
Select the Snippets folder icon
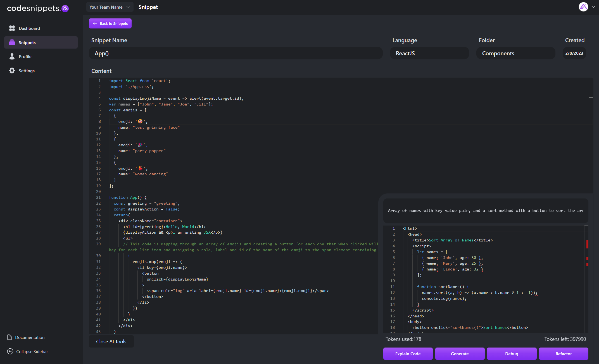click(12, 42)
